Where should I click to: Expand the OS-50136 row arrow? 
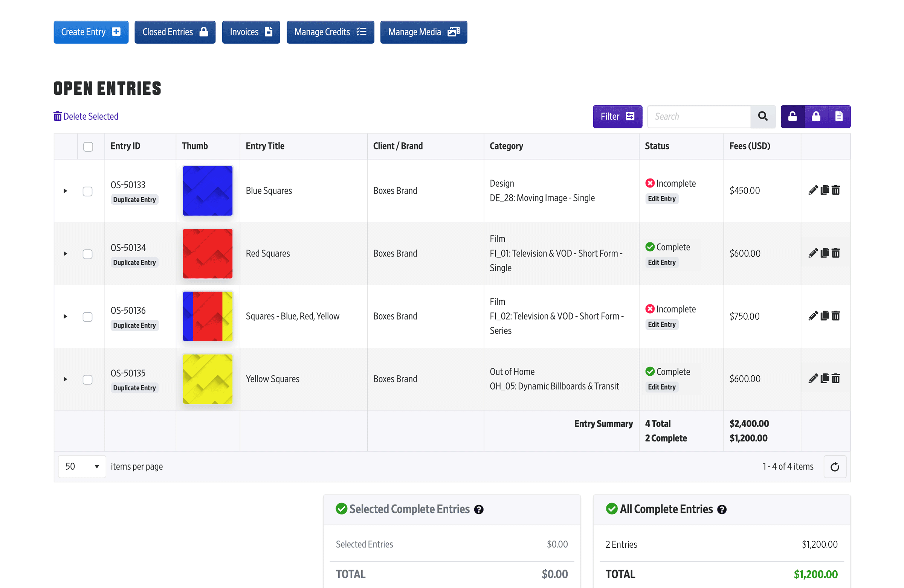pos(65,317)
